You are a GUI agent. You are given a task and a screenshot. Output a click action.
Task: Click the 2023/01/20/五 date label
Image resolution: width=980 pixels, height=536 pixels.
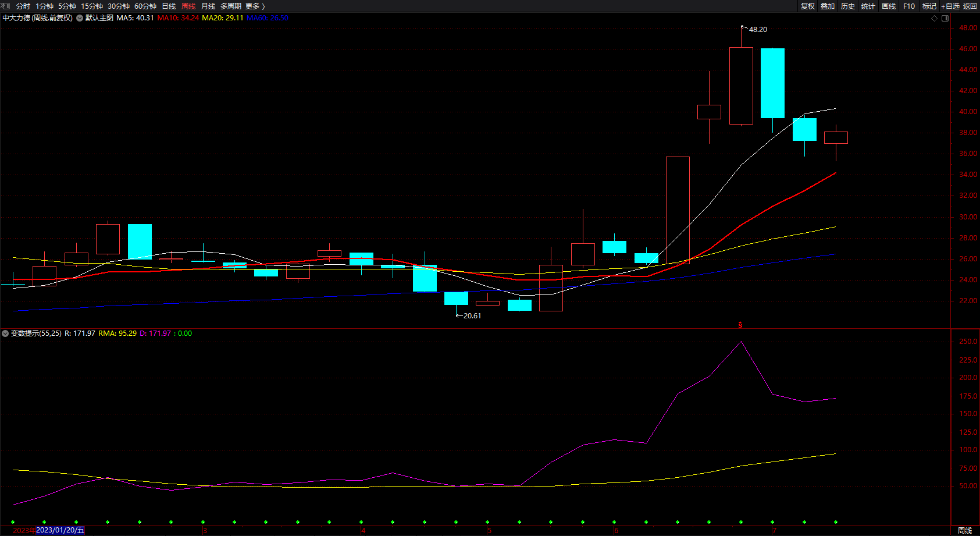(x=60, y=530)
